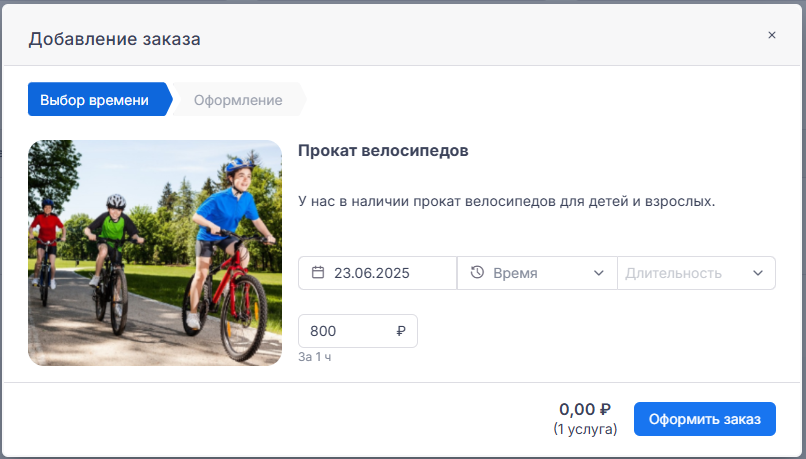Click the ruble sign in price field
The image size is (806, 459).
tap(401, 331)
